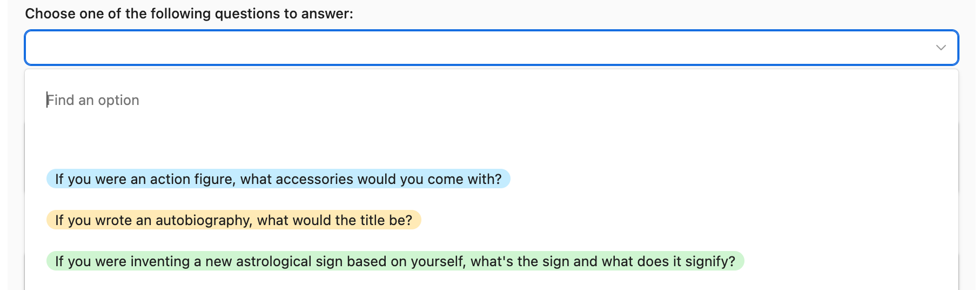Click the blue action figure option pill
Screen dimensions: 980x290
pos(278,179)
